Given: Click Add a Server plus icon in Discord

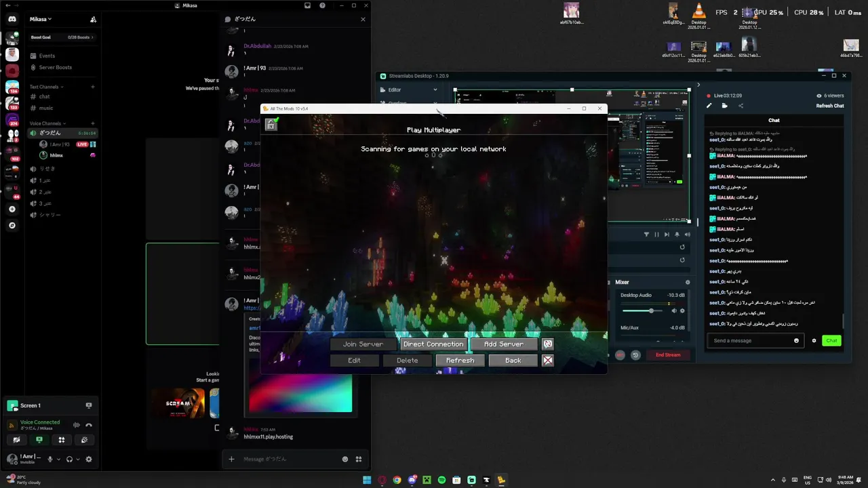Looking at the screenshot, I should click(12, 209).
